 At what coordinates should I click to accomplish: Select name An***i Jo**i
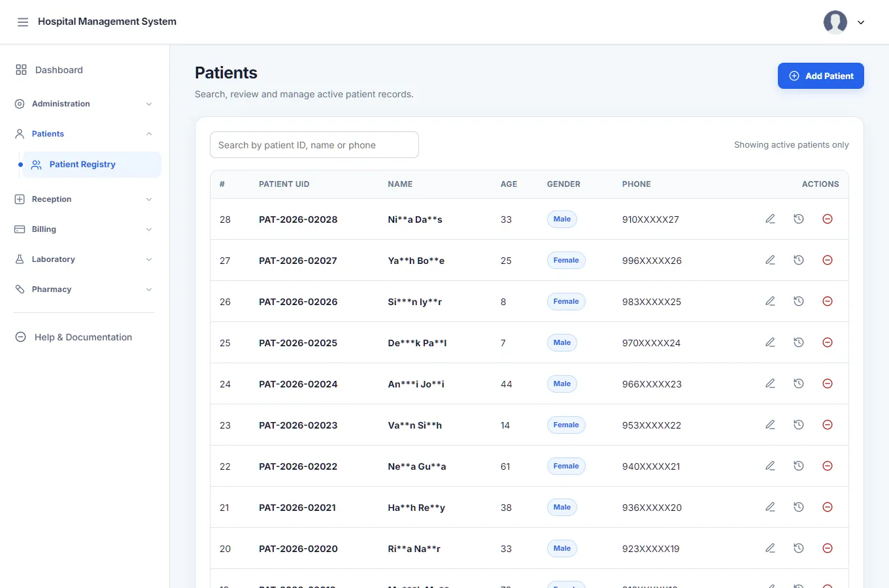(x=416, y=384)
